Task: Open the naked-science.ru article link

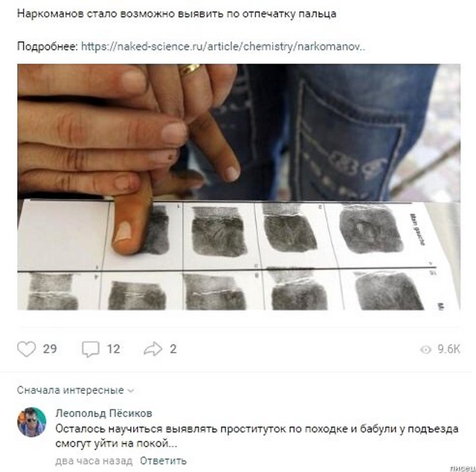Action: coord(223,46)
